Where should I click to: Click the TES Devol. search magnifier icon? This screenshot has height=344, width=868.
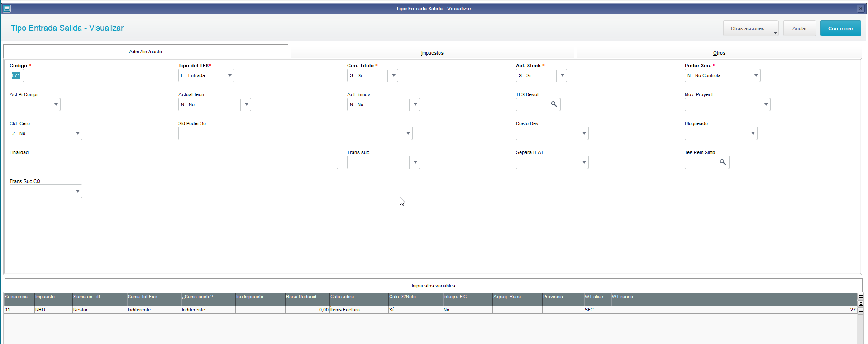tap(554, 104)
